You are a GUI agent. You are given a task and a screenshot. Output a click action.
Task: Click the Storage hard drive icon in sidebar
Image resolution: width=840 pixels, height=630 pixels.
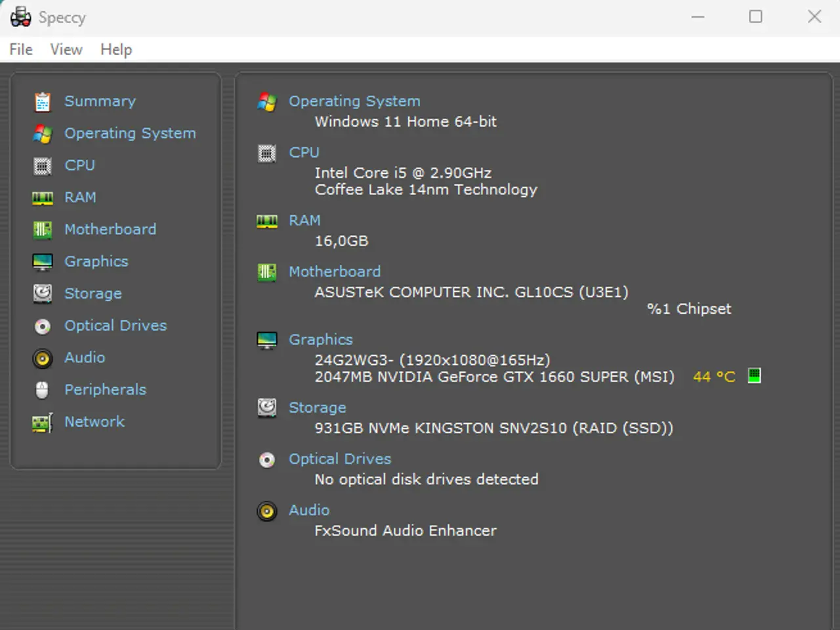43,293
